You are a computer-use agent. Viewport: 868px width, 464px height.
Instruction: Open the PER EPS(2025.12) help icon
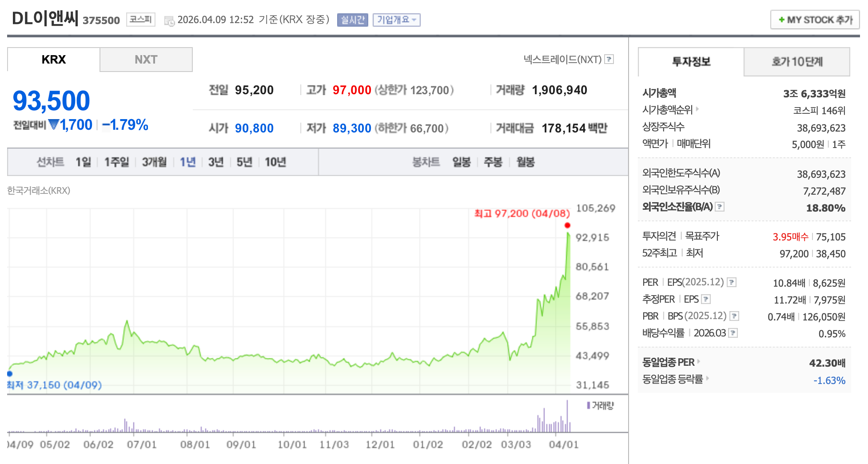[732, 282]
